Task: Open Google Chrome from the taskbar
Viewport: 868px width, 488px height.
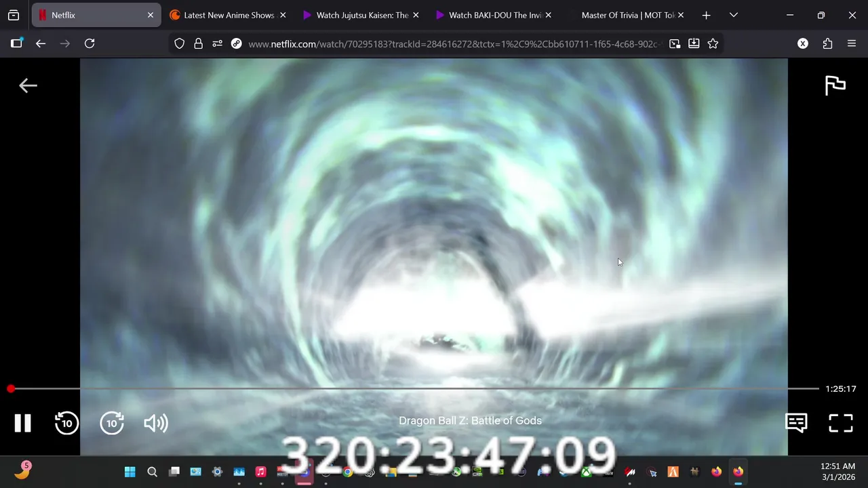Action: pyautogui.click(x=347, y=472)
